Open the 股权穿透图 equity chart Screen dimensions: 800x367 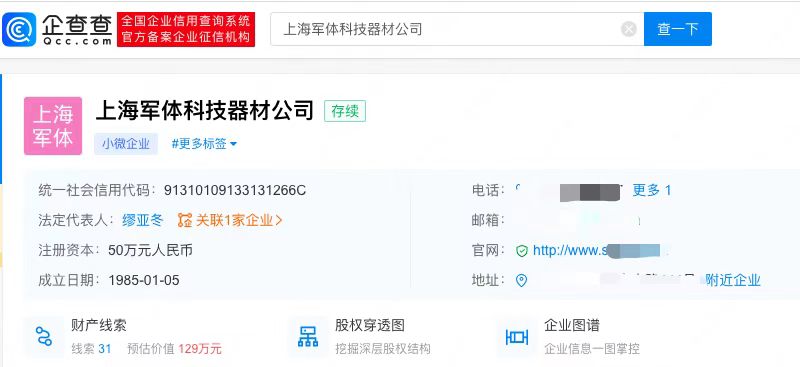coord(370,325)
